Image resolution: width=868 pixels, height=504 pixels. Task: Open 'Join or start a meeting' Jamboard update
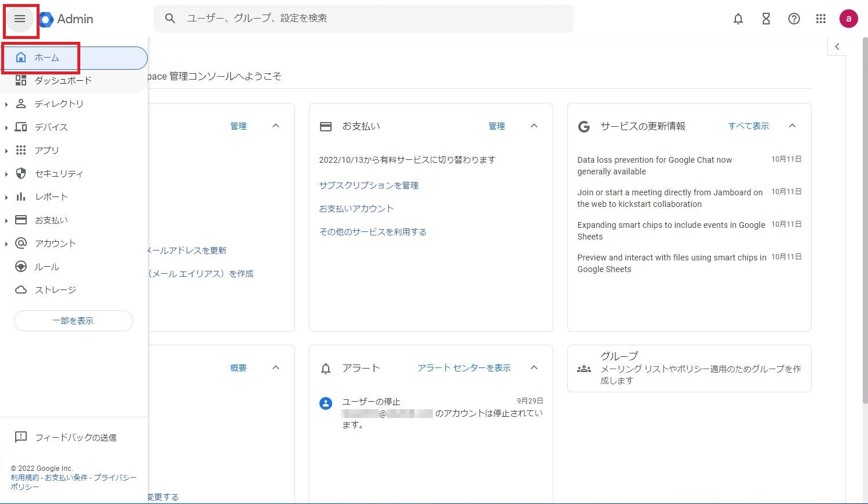pos(689,198)
